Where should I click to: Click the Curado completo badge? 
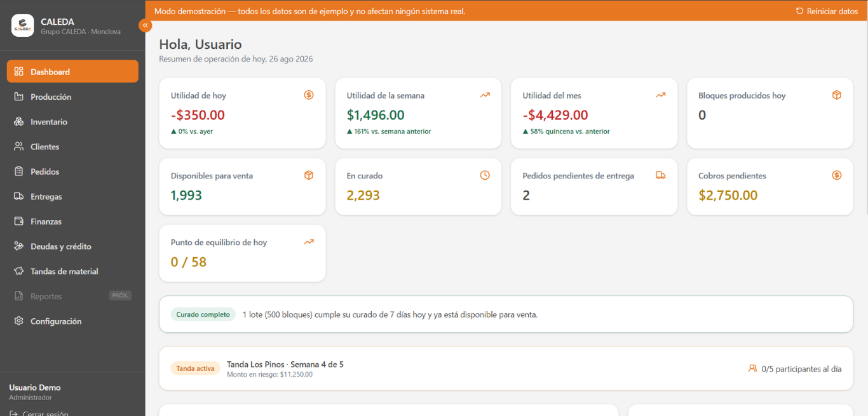coord(203,314)
